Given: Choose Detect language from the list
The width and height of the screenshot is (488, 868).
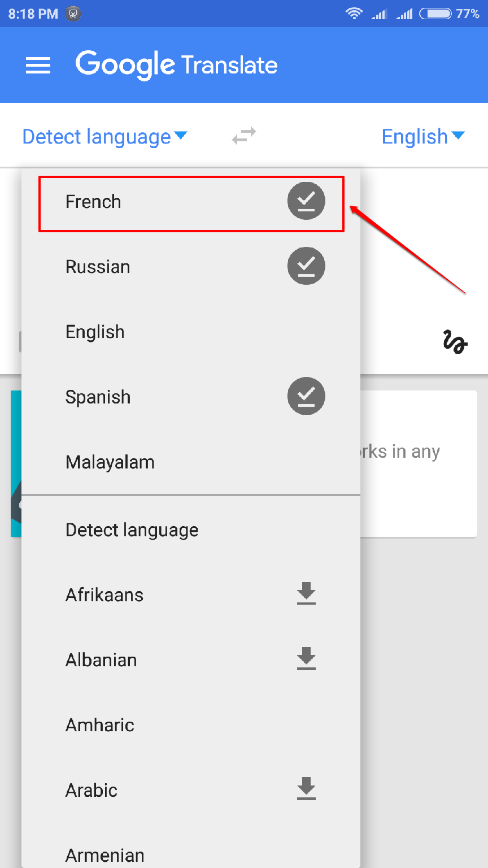Looking at the screenshot, I should click(191, 530).
